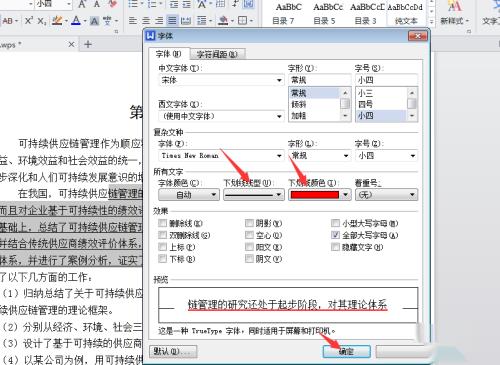Align text left in the ribbon
The image size is (500, 365).
pyautogui.click(x=133, y=21)
